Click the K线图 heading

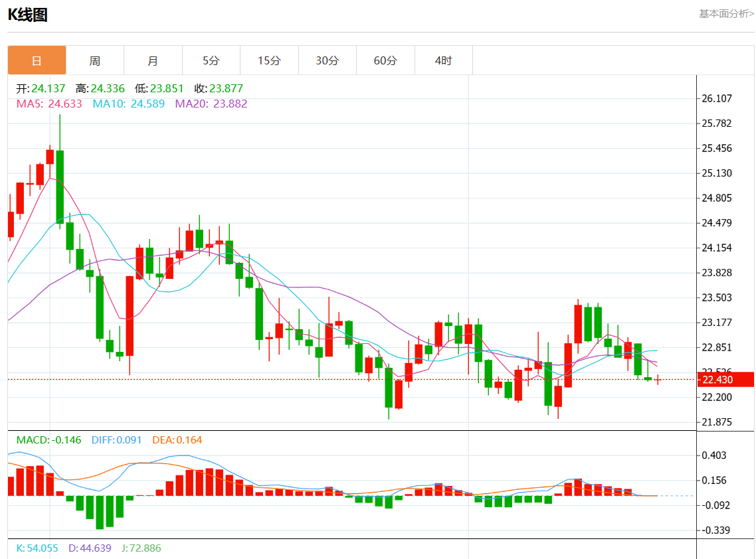click(x=28, y=15)
